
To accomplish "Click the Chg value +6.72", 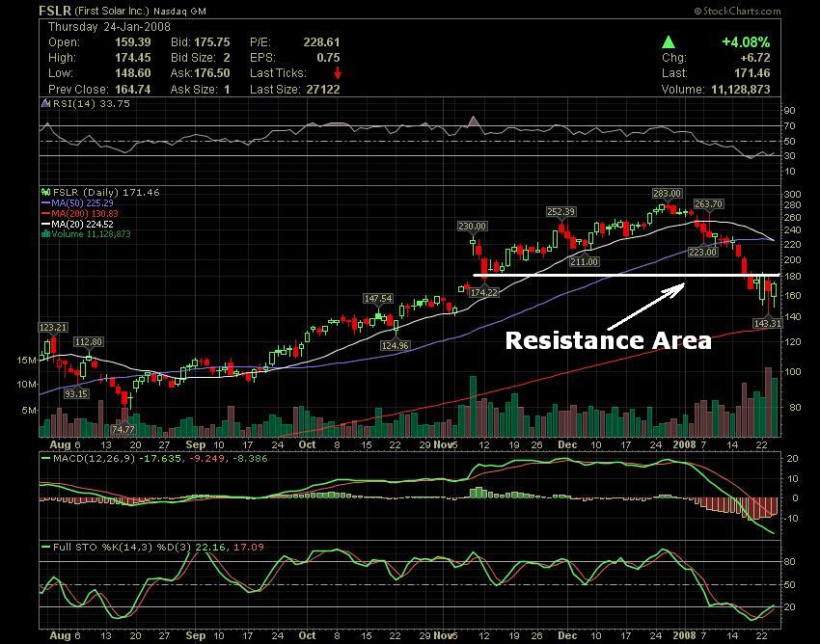I will click(x=755, y=58).
